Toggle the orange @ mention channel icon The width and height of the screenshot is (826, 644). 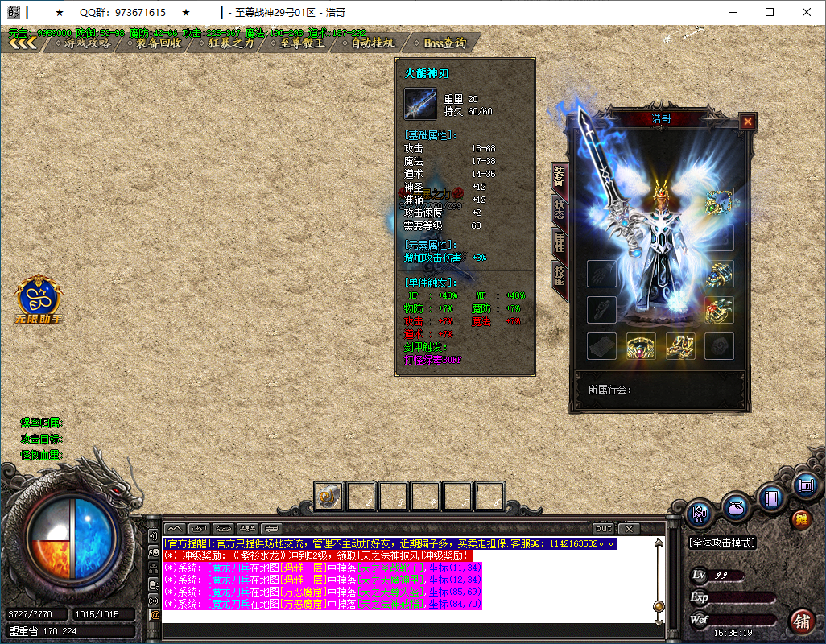pyautogui.click(x=155, y=614)
